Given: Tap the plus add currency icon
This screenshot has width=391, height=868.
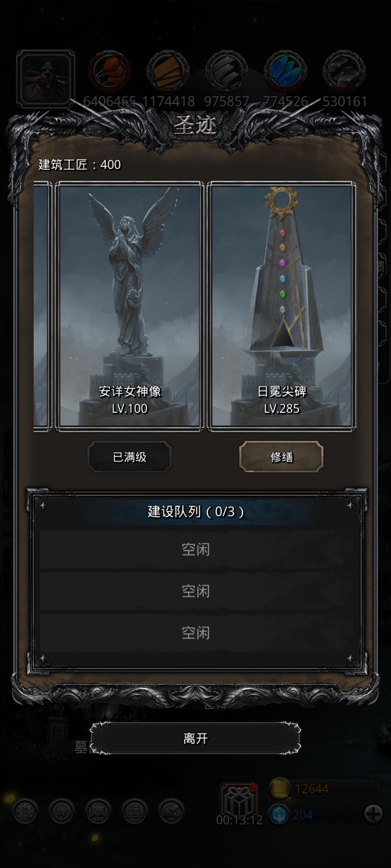Looking at the screenshot, I should coord(374,814).
